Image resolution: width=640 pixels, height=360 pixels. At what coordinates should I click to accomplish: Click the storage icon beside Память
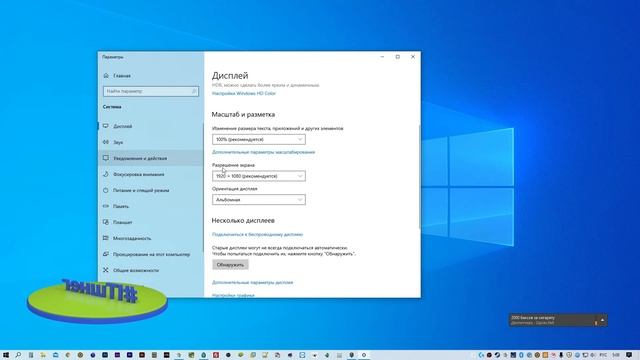tap(106, 206)
